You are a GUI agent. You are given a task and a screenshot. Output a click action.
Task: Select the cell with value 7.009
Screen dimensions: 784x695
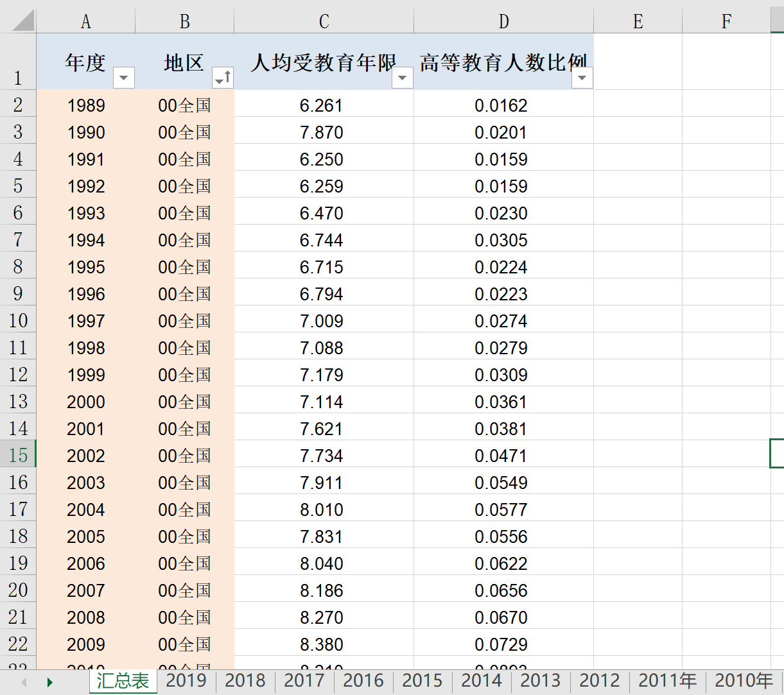point(324,320)
